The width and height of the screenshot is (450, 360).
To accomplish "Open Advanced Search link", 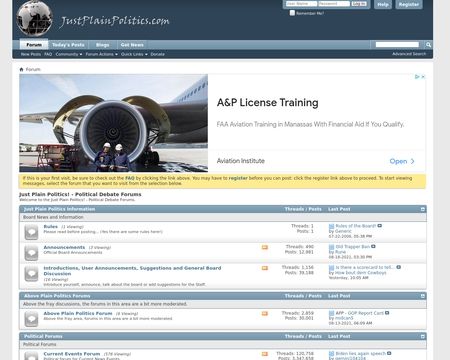I will click(x=409, y=54).
